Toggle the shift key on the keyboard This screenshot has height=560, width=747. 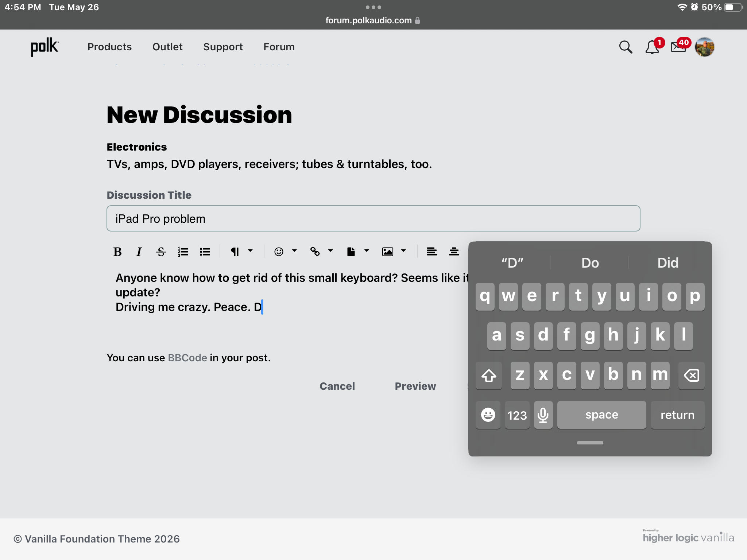pos(489,376)
